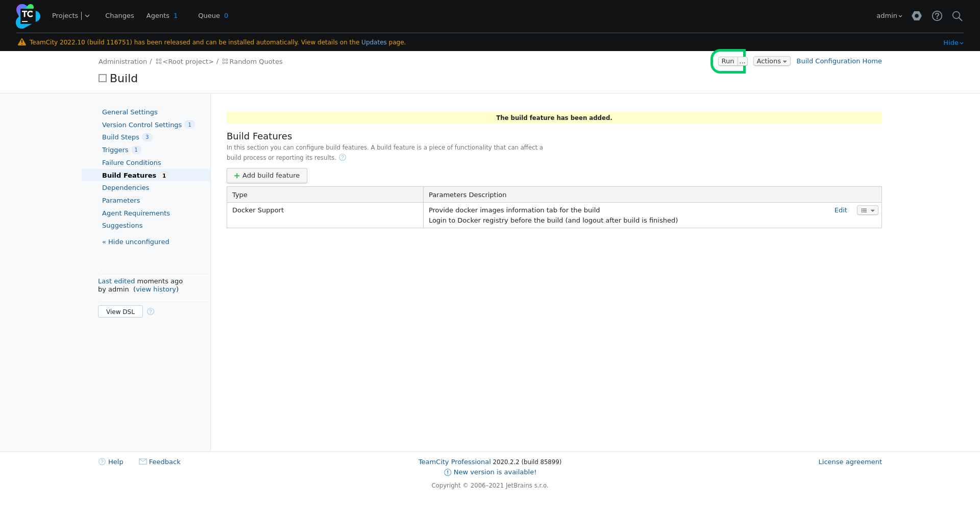This screenshot has height=508, width=980.
Task: Open the Docker Support row options dropdown
Action: [867, 210]
